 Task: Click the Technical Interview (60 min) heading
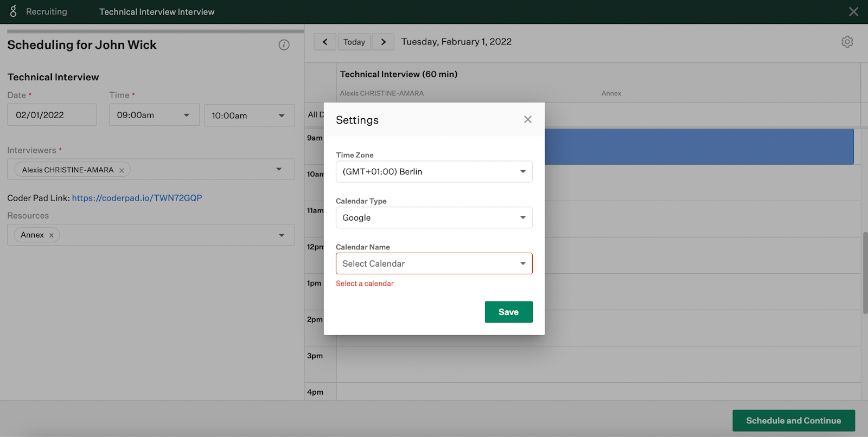point(399,74)
